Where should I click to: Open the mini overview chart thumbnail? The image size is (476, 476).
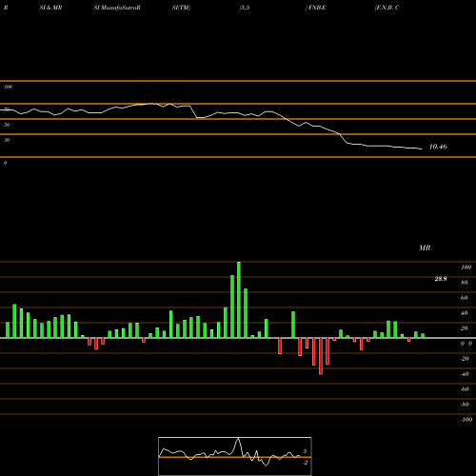[235, 456]
